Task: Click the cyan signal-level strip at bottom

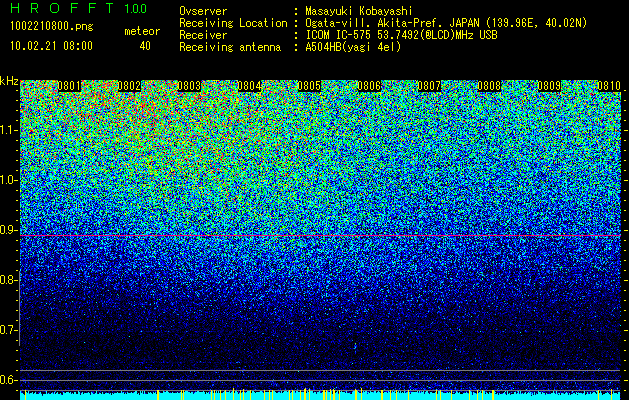Action: 321,395
